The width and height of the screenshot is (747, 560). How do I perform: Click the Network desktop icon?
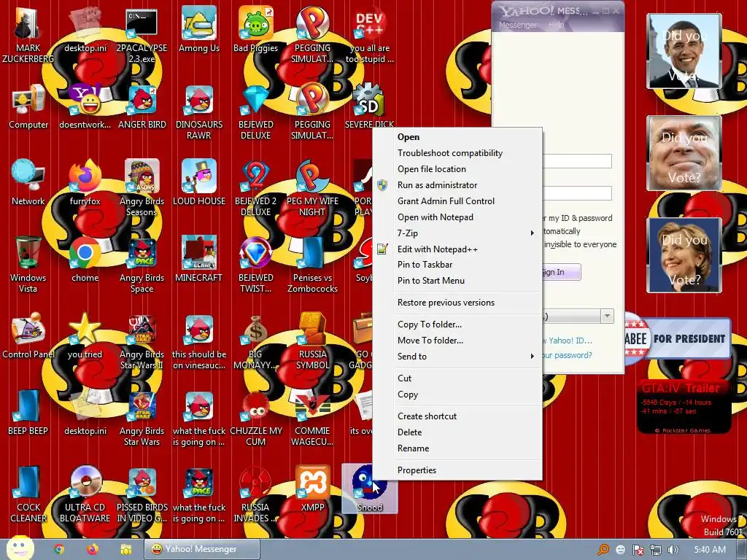[x=28, y=182]
